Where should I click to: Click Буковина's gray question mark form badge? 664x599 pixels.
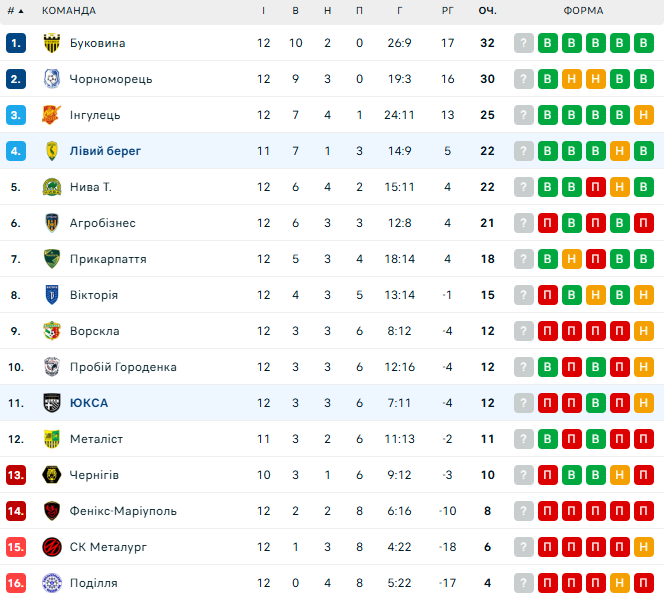pos(523,43)
